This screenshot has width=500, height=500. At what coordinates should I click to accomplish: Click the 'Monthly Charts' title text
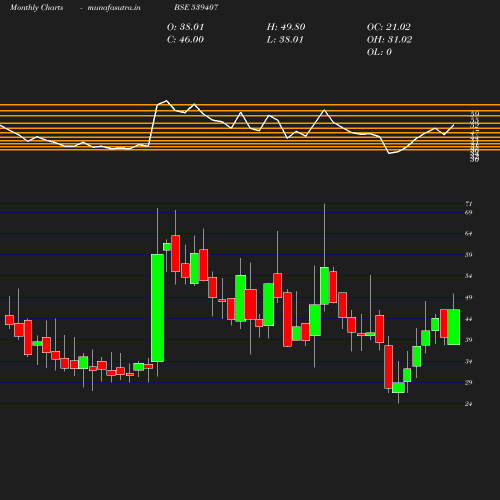click(36, 7)
